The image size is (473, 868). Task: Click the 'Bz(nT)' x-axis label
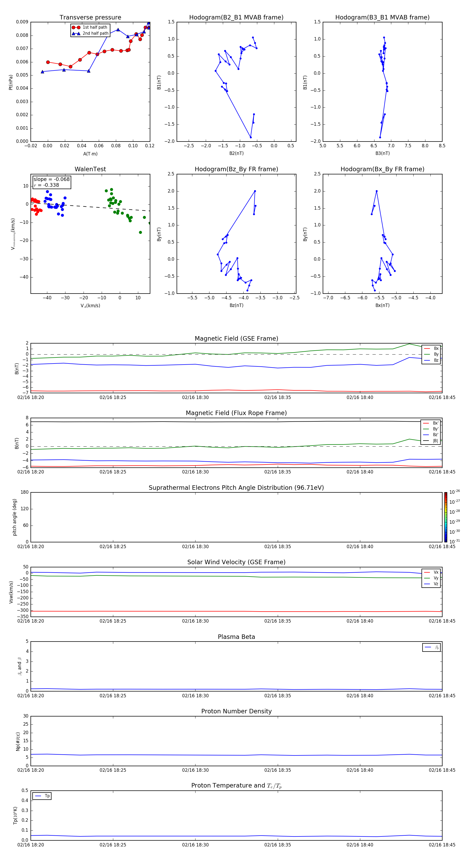click(236, 305)
